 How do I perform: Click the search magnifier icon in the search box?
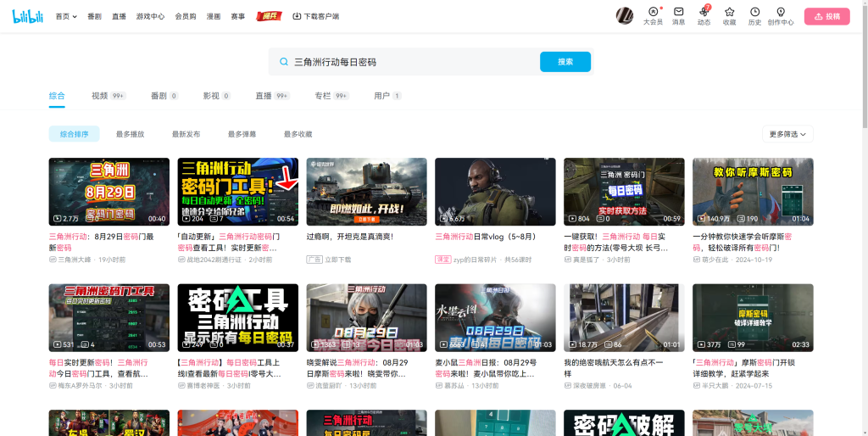coord(283,62)
